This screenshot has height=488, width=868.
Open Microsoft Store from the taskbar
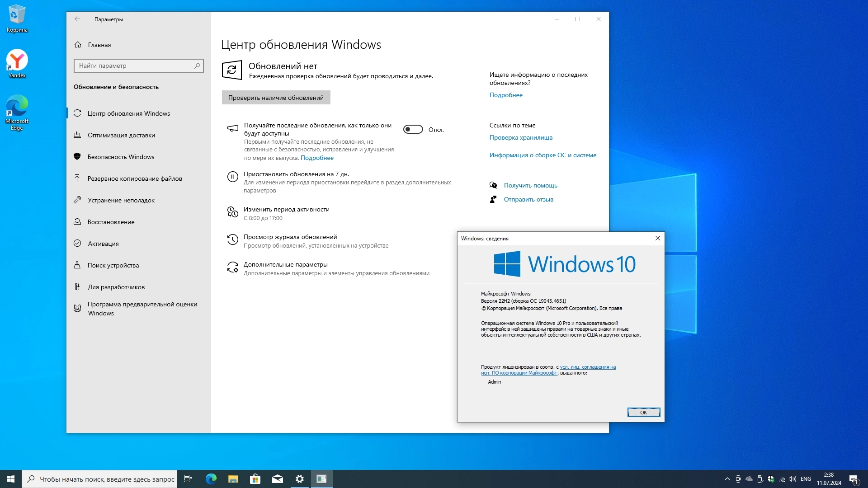(x=255, y=479)
